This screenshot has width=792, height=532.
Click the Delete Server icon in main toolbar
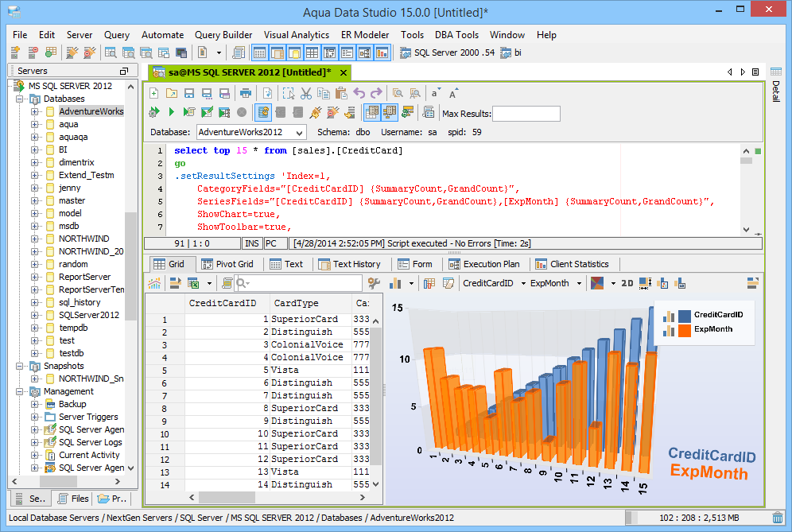coord(33,52)
